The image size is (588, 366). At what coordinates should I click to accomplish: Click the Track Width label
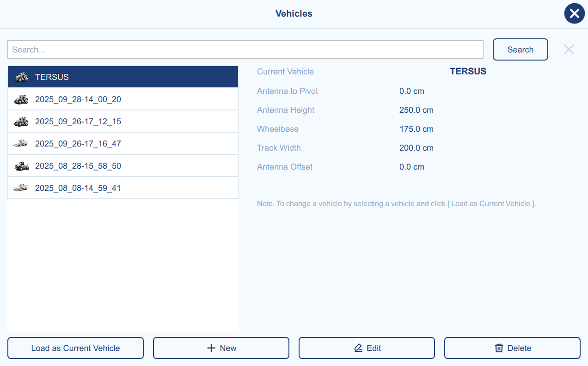pyautogui.click(x=279, y=148)
